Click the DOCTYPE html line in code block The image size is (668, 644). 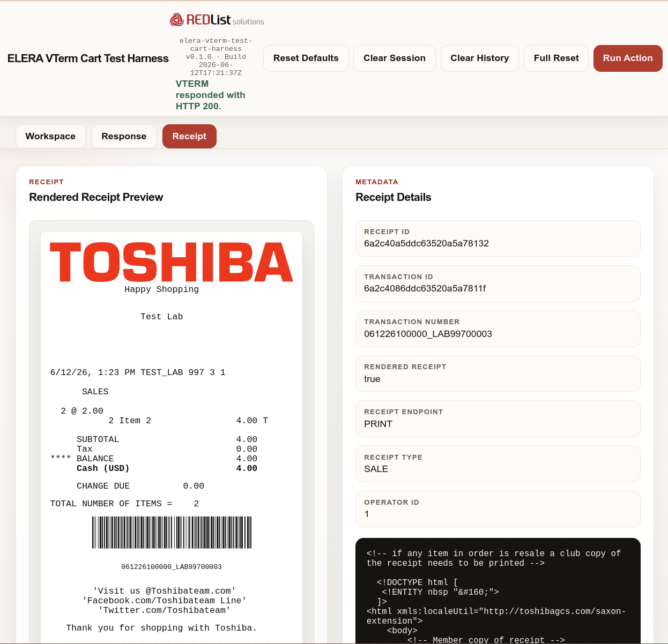click(x=417, y=582)
